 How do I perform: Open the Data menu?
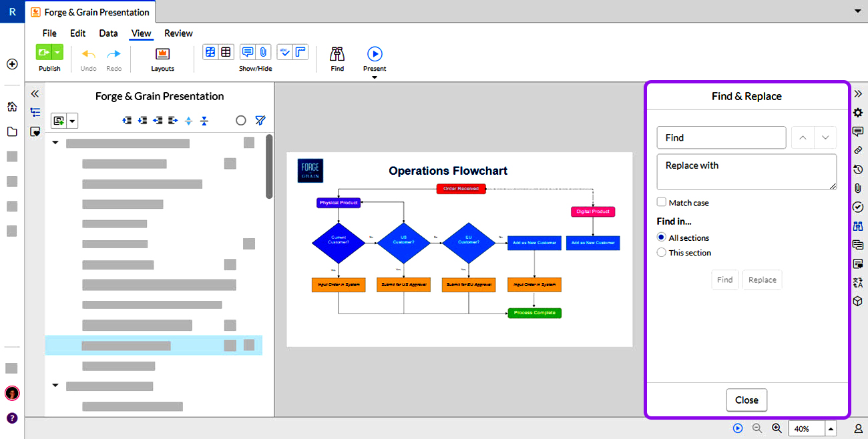pos(108,33)
